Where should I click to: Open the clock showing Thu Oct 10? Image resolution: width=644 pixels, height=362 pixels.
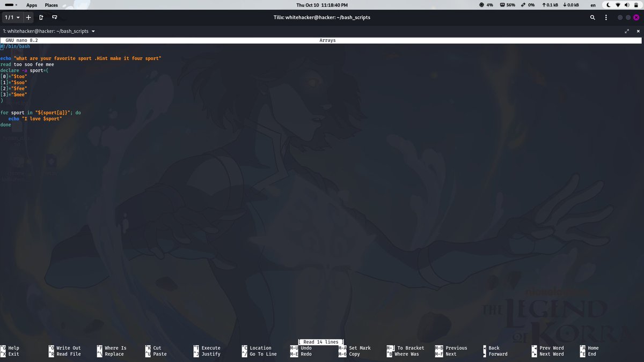[x=322, y=5]
